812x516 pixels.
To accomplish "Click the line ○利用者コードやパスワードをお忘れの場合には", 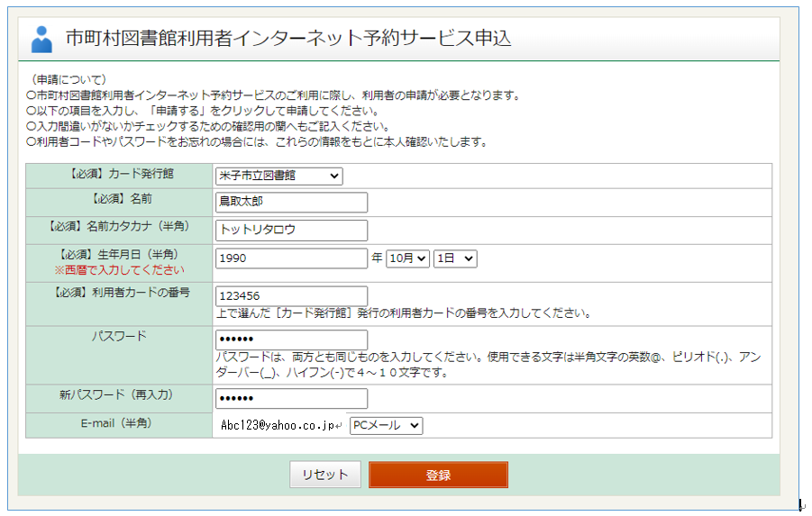I will point(258,141).
